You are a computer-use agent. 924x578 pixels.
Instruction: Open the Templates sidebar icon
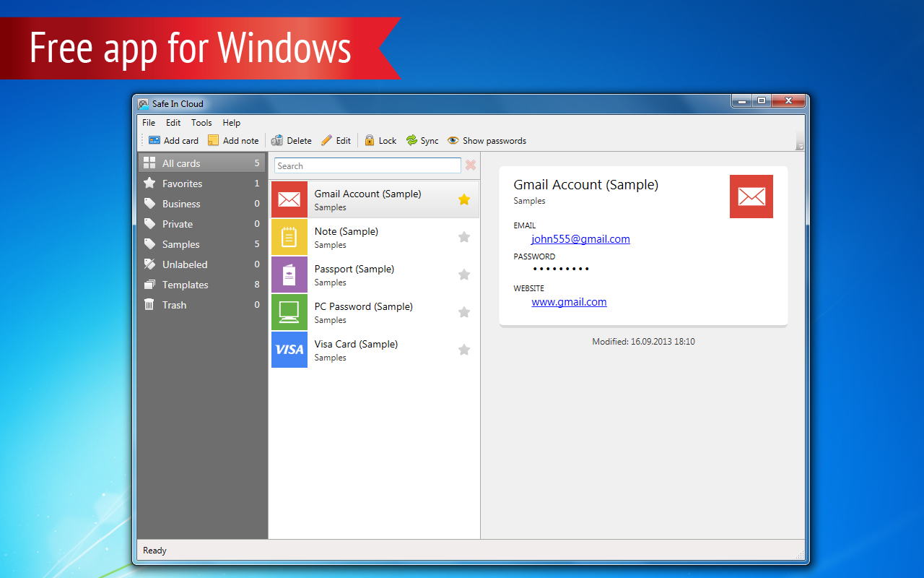click(x=149, y=285)
